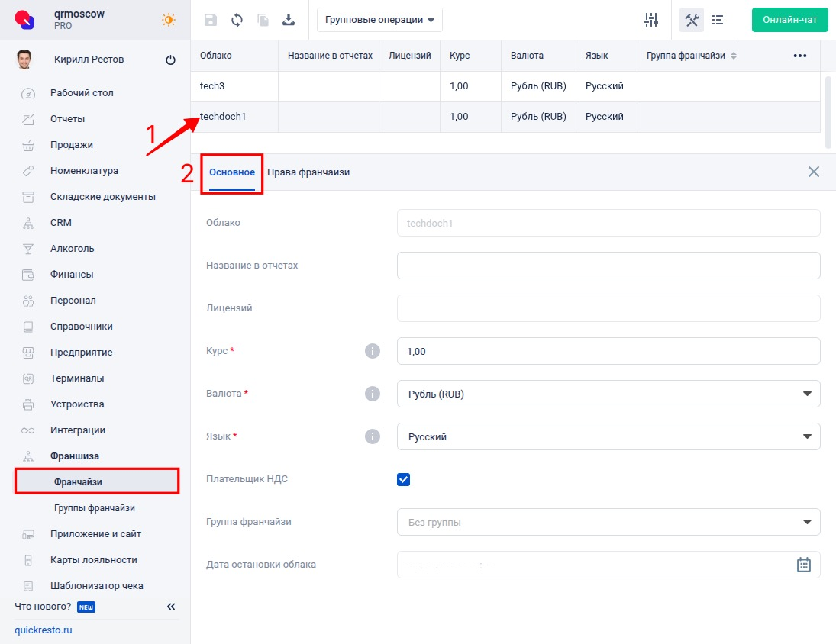The width and height of the screenshot is (836, 644).
Task: Follow the quickresto.ru link
Action: pyautogui.click(x=44, y=630)
